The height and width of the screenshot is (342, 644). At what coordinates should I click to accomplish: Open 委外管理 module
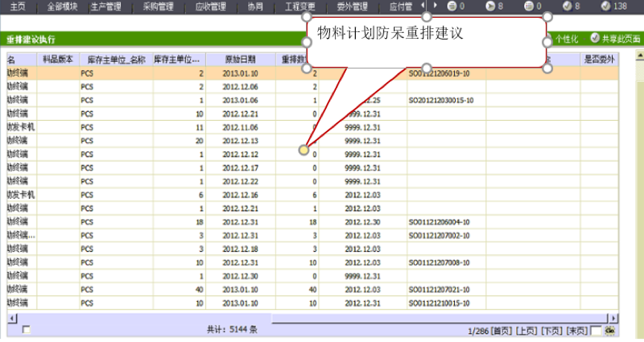click(x=352, y=6)
